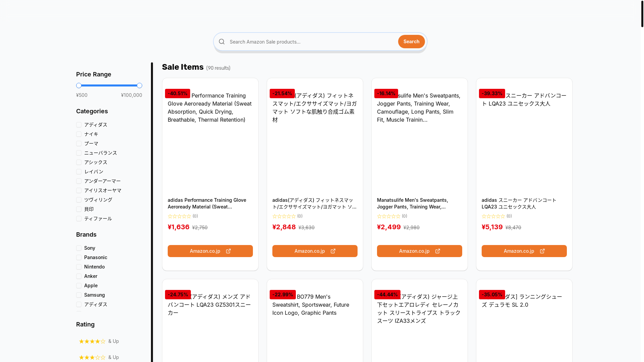Viewport: 644px width, 362px height.
Task: Click the maximum price slider handle
Action: [140, 85]
